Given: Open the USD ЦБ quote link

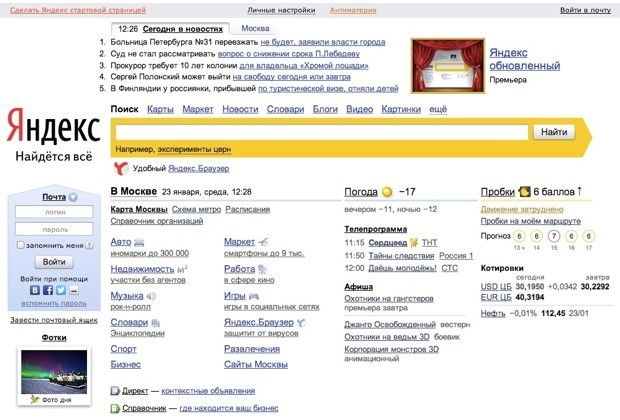Looking at the screenshot, I should [496, 287].
